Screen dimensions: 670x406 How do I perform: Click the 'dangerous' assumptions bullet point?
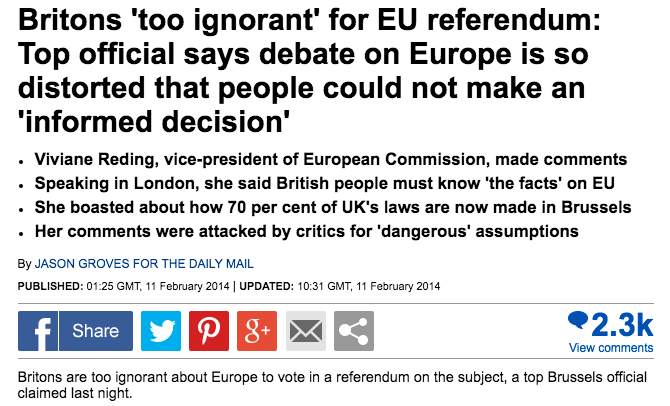tap(306, 231)
